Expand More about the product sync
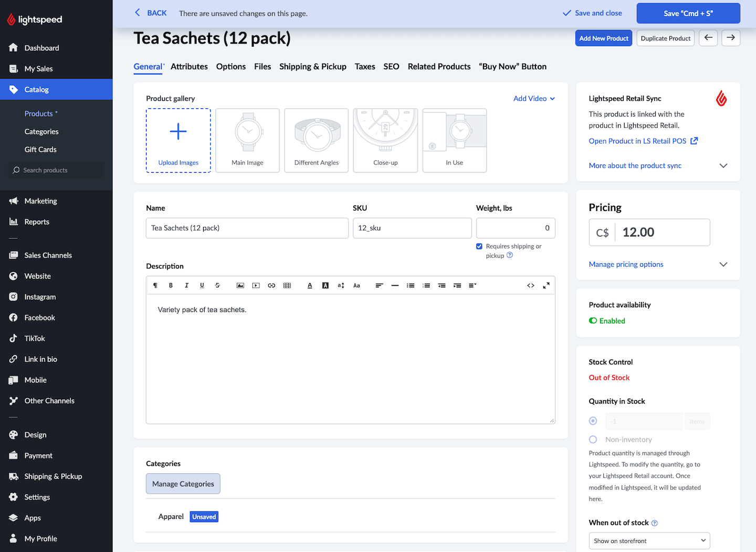Image resolution: width=756 pixels, height=552 pixels. point(658,165)
